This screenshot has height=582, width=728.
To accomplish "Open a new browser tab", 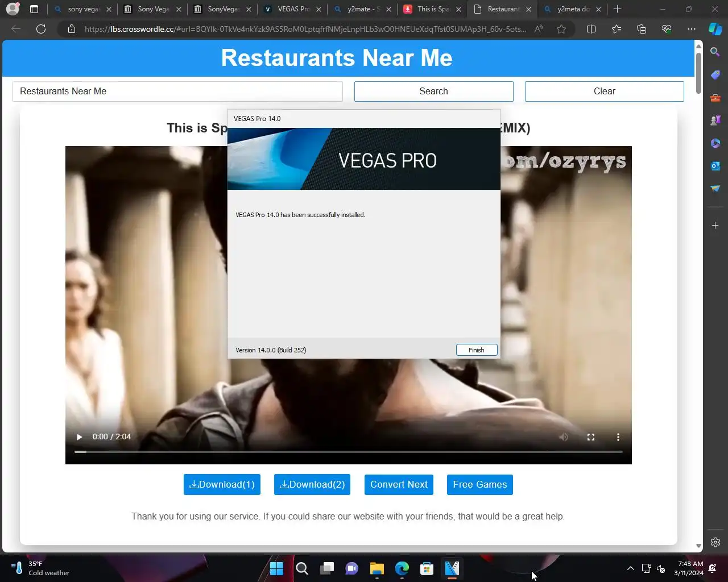I will point(618,9).
